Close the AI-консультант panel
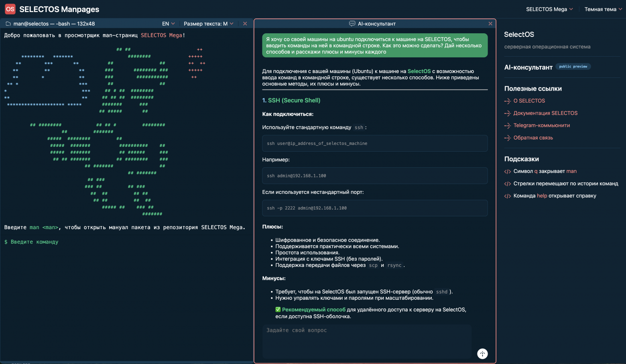The width and height of the screenshot is (626, 364). (490, 24)
